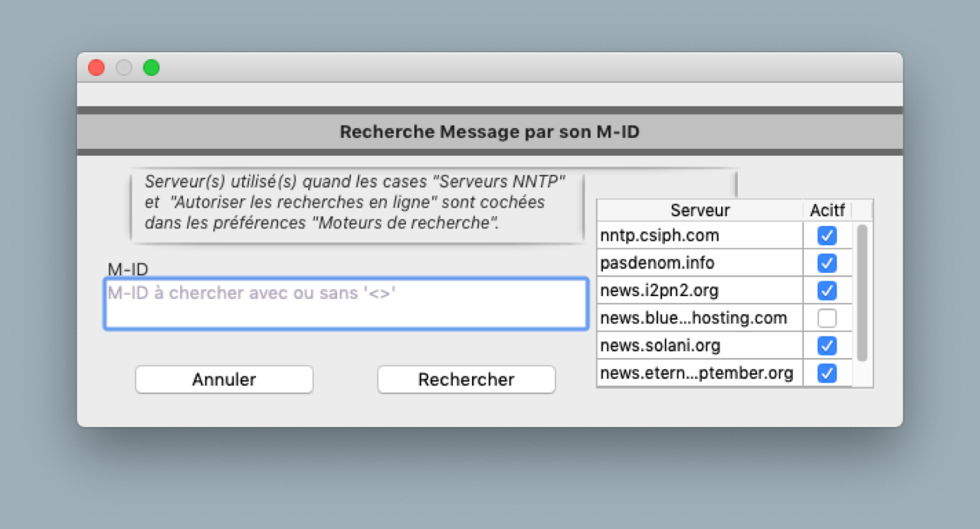This screenshot has width=980, height=529.
Task: Focus the M-ID text input field
Action: point(346,304)
